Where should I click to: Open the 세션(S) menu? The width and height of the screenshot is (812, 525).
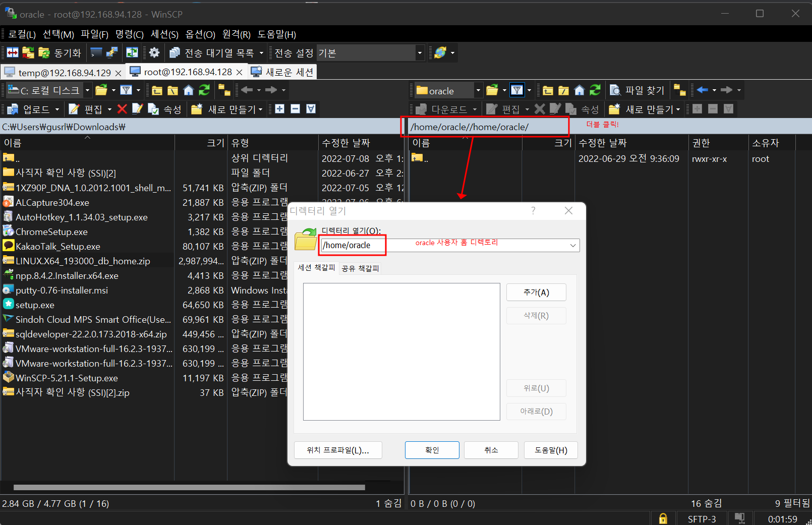click(165, 34)
